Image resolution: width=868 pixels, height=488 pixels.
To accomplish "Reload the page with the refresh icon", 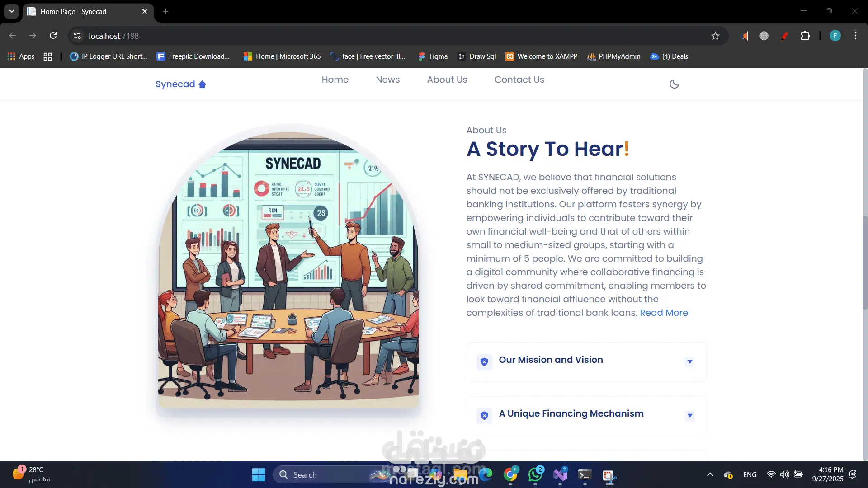I will [x=53, y=36].
